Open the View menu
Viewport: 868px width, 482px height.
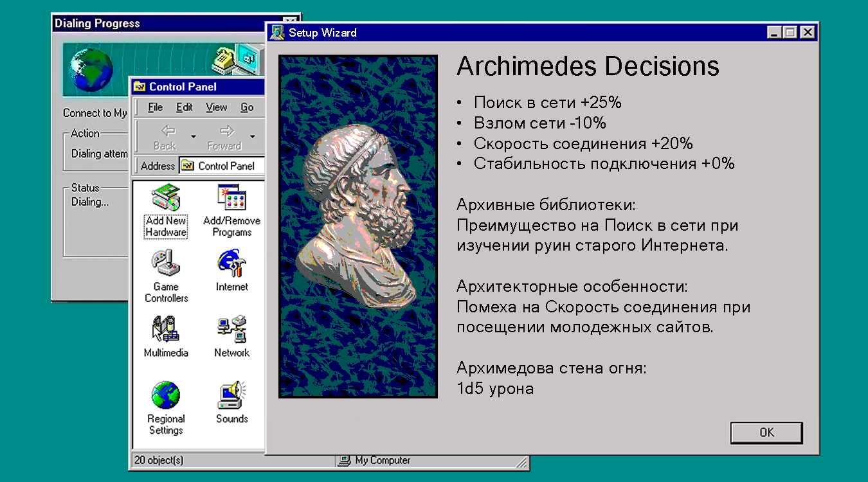coord(217,107)
